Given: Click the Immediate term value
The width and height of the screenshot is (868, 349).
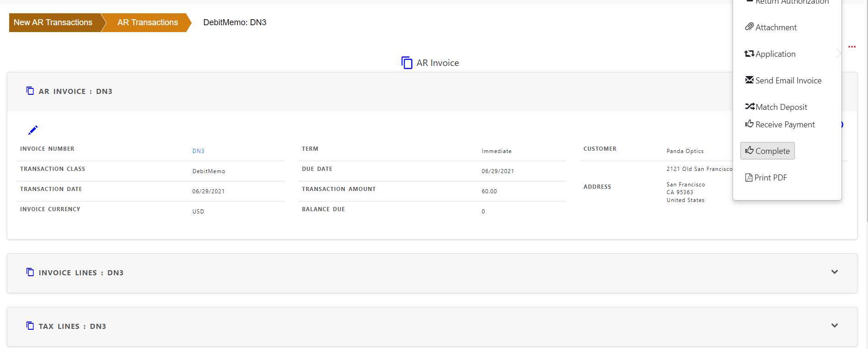Looking at the screenshot, I should pyautogui.click(x=496, y=151).
